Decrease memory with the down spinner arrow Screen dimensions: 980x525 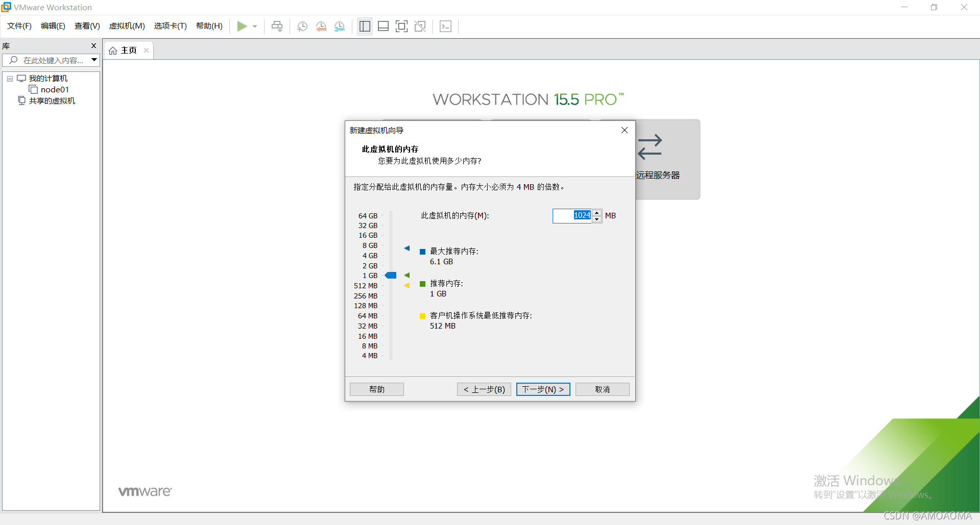coord(597,219)
